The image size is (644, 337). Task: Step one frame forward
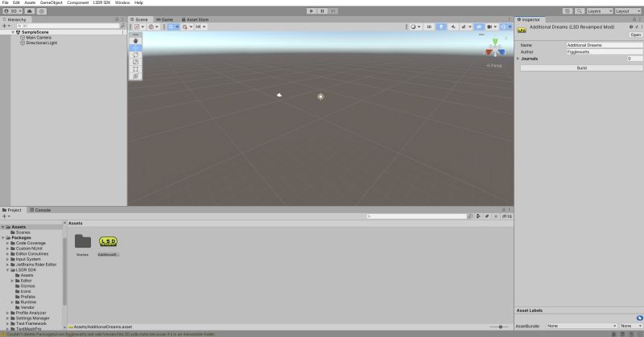(x=333, y=11)
